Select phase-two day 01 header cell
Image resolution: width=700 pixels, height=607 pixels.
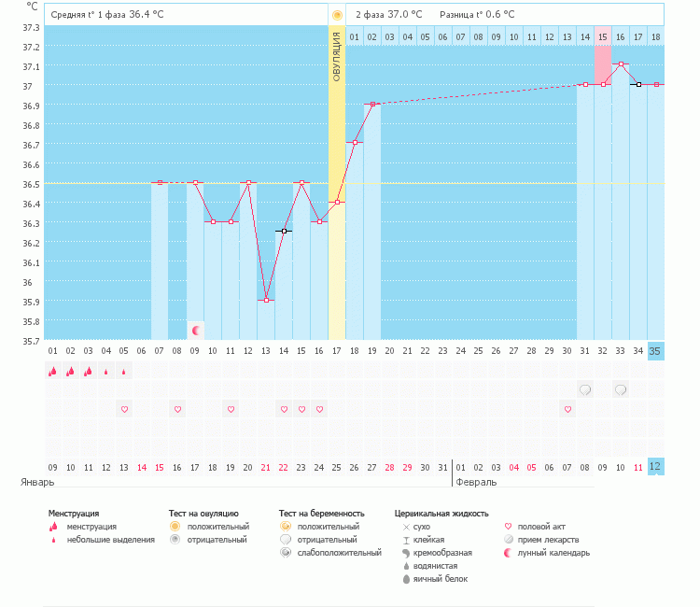tap(355, 36)
